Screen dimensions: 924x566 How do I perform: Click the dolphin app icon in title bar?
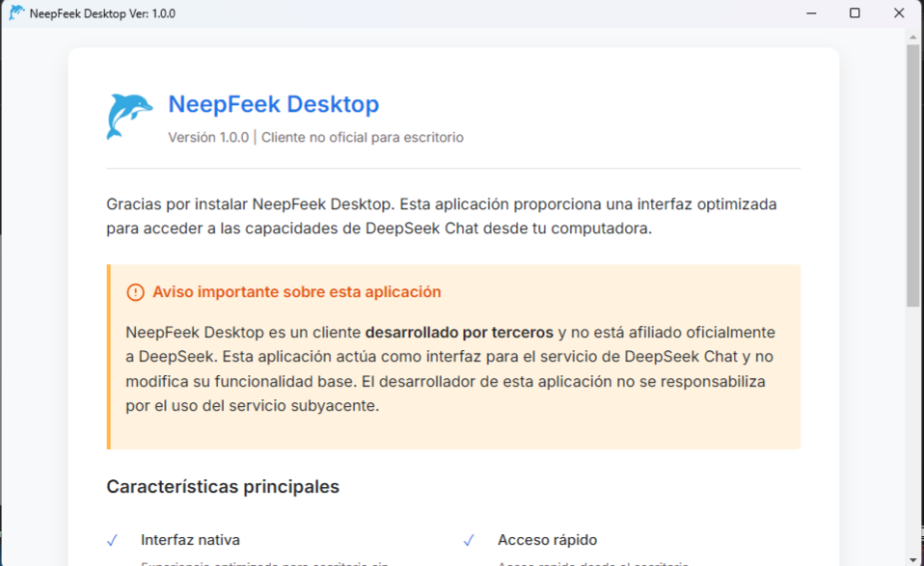tap(16, 13)
